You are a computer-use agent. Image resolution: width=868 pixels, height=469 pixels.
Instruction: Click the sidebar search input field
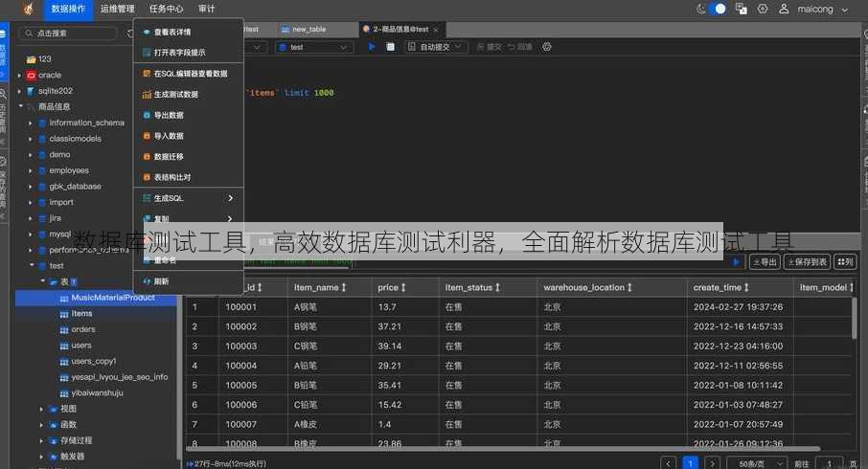68,33
